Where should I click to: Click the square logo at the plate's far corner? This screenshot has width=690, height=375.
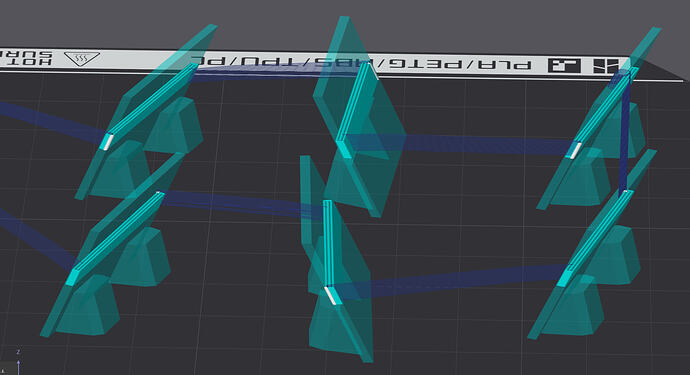(606, 66)
